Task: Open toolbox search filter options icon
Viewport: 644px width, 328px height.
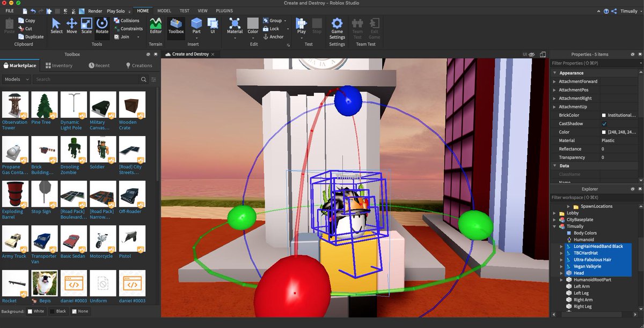Action: pos(153,79)
